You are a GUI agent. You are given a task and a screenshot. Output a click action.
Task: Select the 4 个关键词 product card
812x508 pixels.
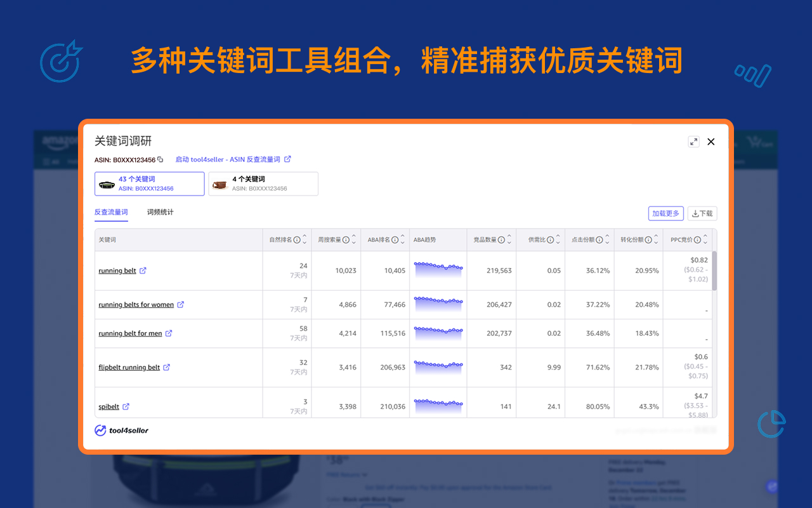pyautogui.click(x=263, y=184)
